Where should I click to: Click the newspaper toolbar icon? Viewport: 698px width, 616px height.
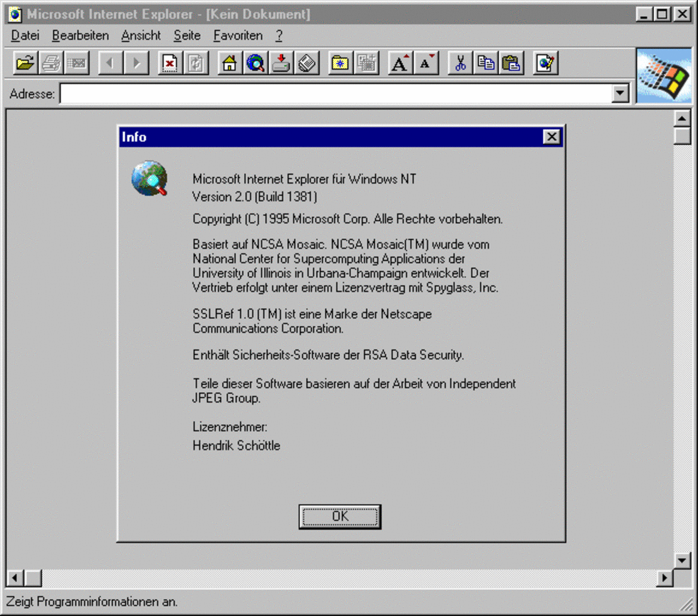(307, 63)
